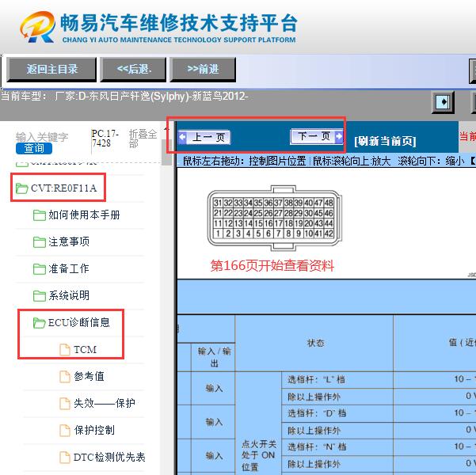The width and height of the screenshot is (476, 475).
Task: Click 折叠全部 to collapse all nodes
Action: tap(143, 139)
